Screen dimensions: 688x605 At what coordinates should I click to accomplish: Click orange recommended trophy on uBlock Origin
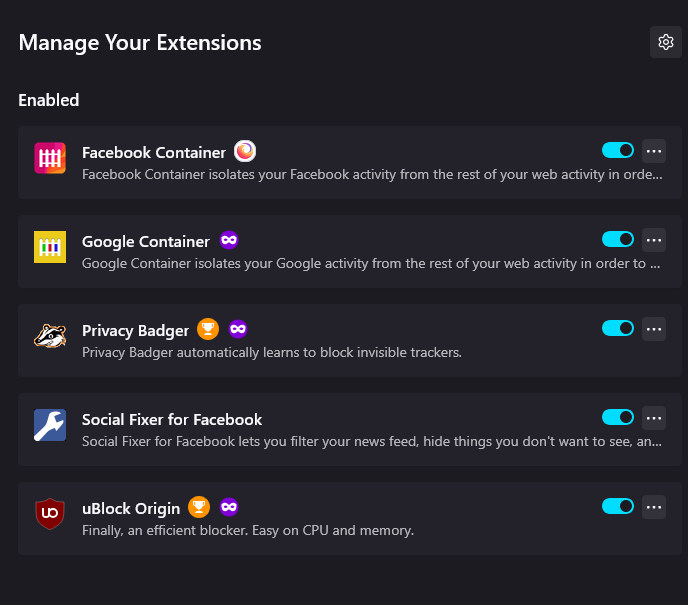pos(199,507)
